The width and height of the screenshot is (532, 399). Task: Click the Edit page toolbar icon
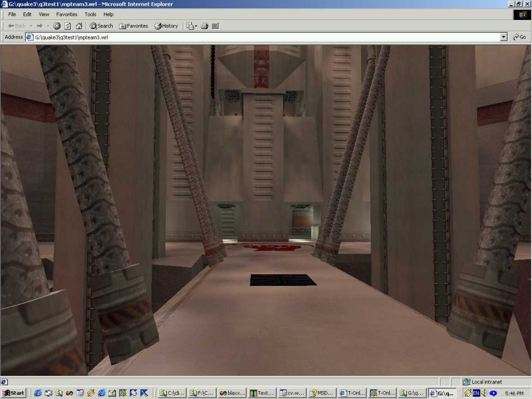point(216,26)
